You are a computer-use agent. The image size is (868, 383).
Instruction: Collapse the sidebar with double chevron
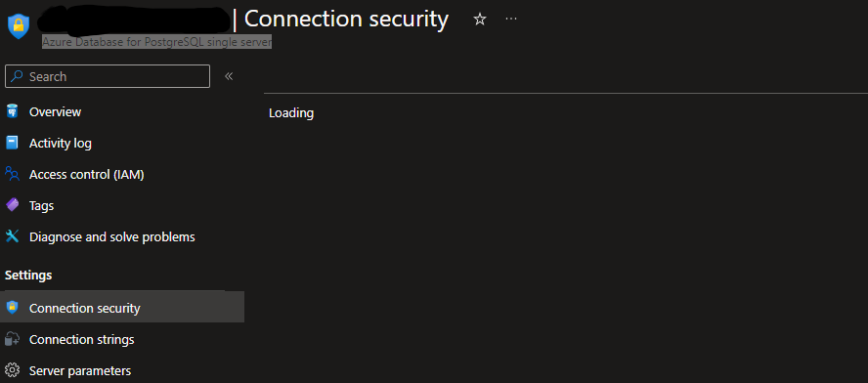(x=229, y=76)
